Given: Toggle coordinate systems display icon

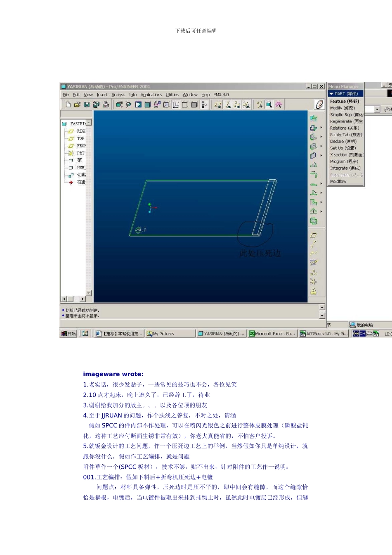Looking at the screenshot, I should click(246, 105).
